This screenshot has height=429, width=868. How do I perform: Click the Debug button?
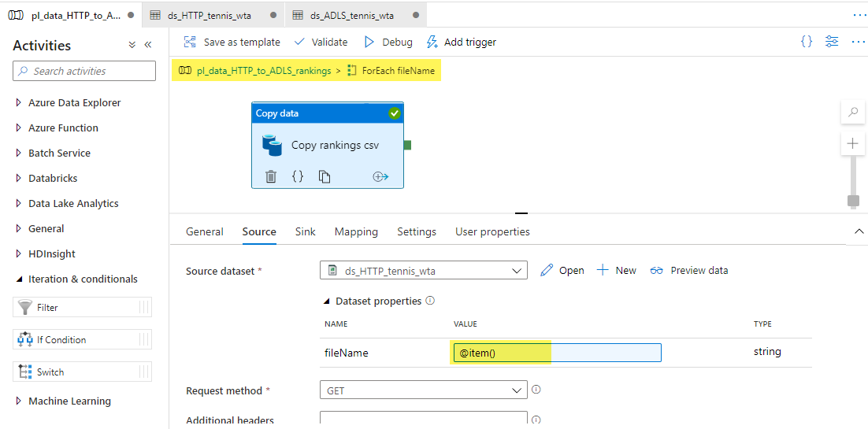(388, 42)
